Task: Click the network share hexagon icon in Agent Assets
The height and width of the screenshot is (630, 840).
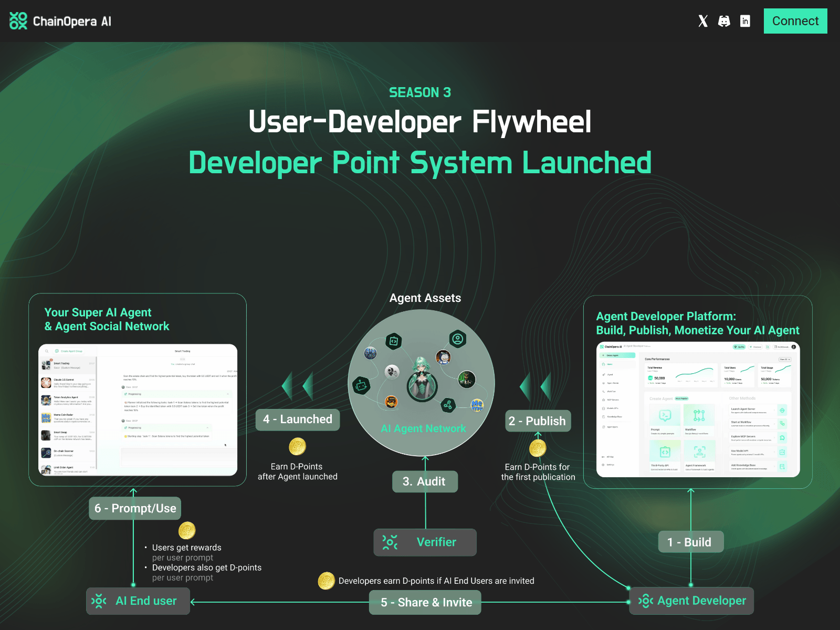Action: point(448,405)
